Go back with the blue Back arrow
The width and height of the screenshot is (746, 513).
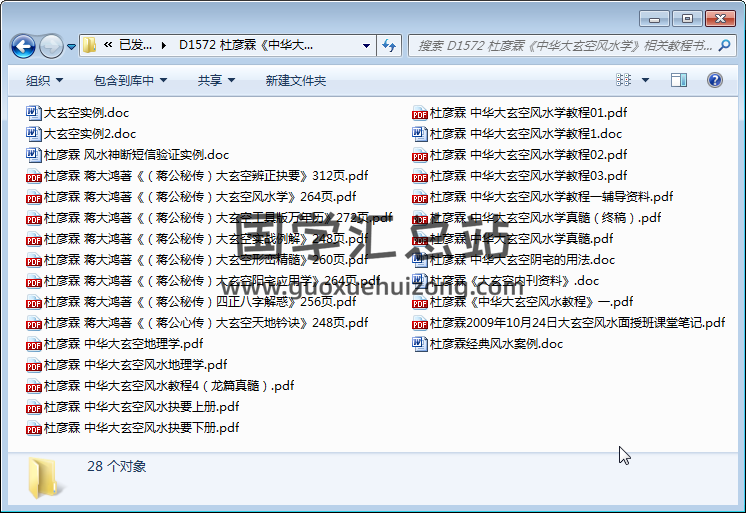pyautogui.click(x=23, y=46)
